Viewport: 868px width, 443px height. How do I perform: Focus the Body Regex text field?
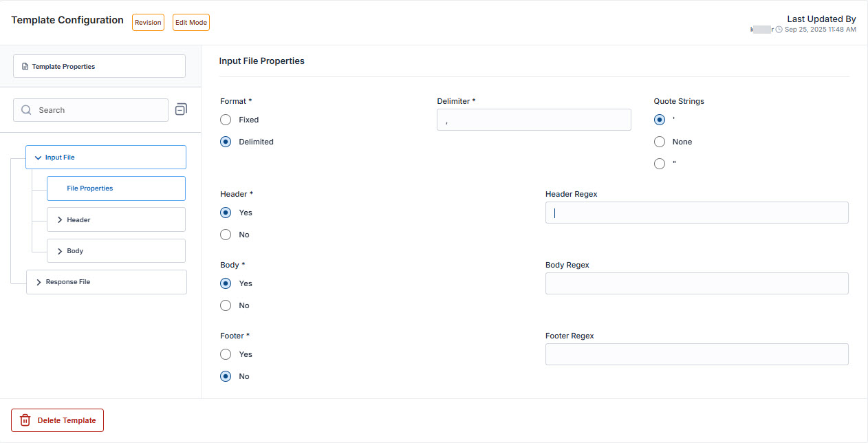click(696, 283)
